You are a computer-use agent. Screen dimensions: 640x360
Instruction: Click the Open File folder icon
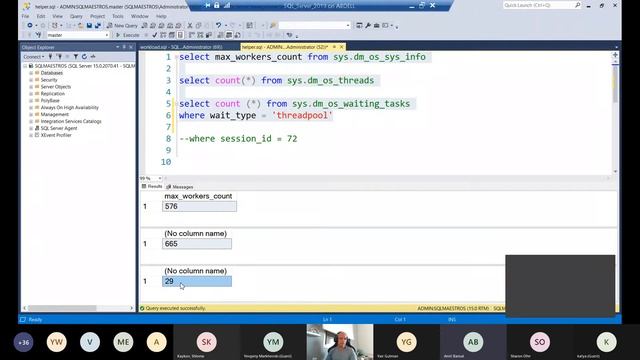pyautogui.click(x=81, y=25)
